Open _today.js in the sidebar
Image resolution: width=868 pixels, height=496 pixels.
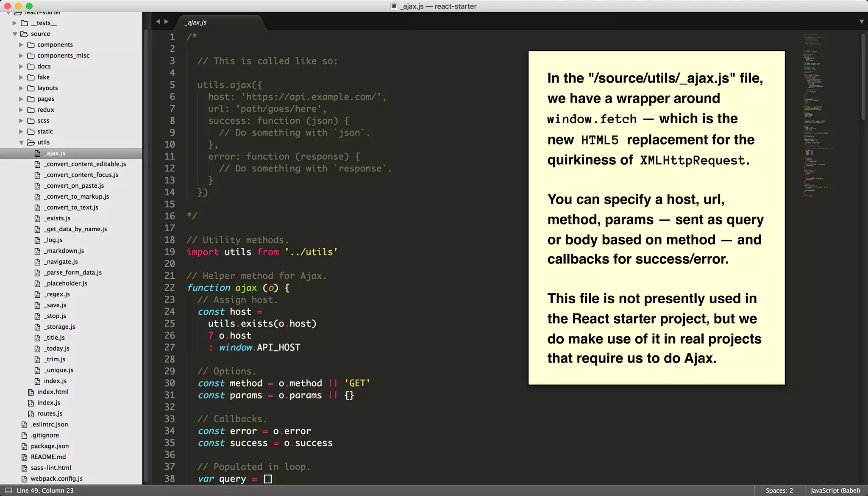[57, 349]
